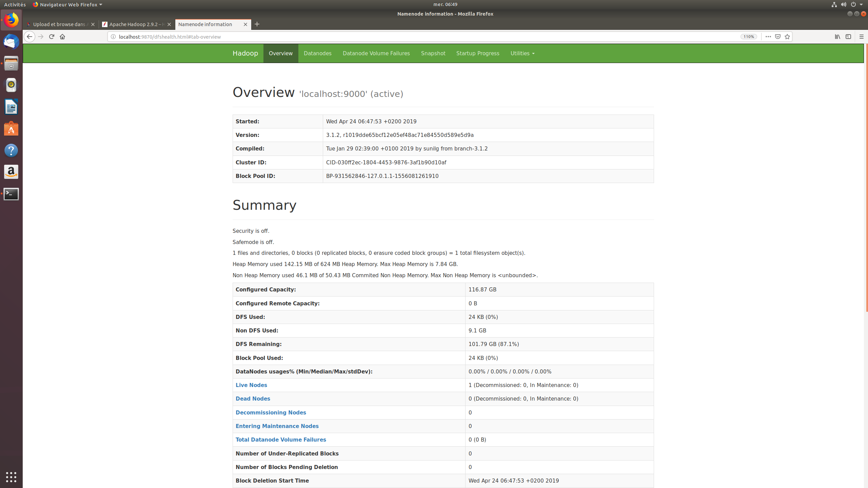Launch LibreOffice Writer from the dock
The width and height of the screenshot is (868, 488).
tap(11, 107)
